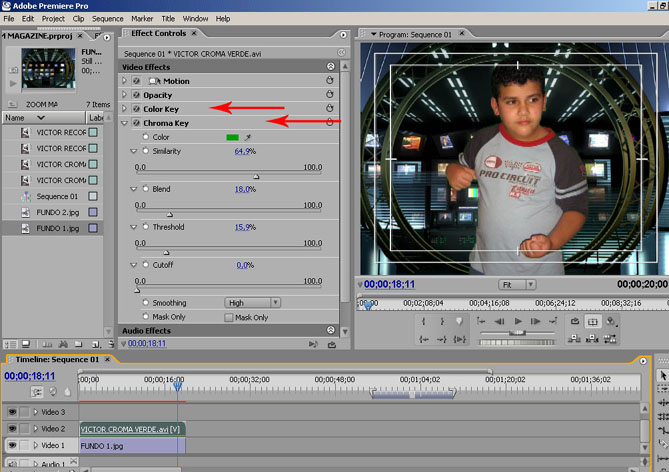
Task: Click the Loop button in Program monitor
Action: pyautogui.click(x=575, y=322)
